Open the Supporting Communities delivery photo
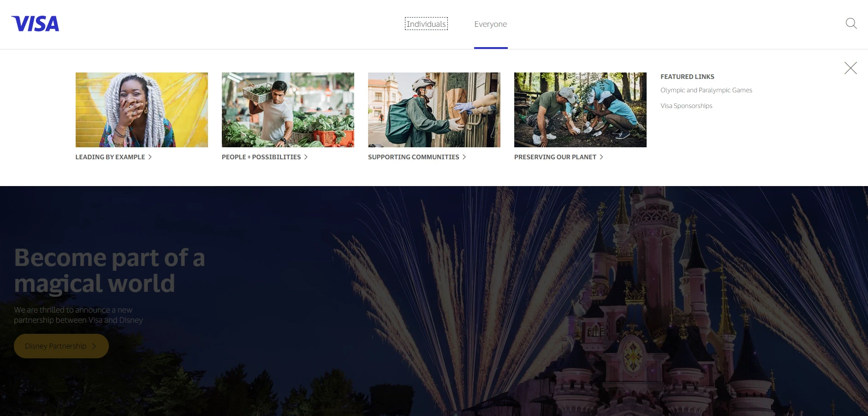The width and height of the screenshot is (868, 416). 434,110
